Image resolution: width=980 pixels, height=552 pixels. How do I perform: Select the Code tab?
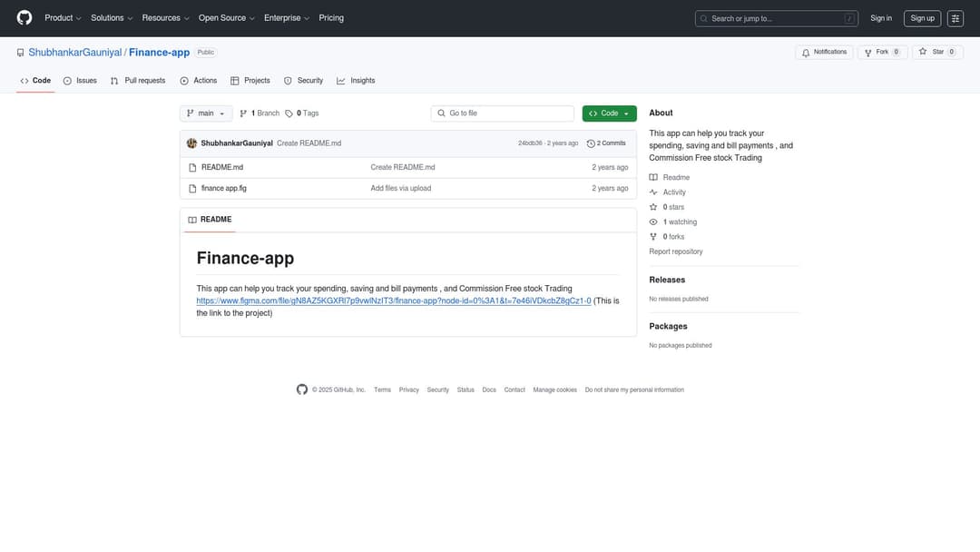[35, 81]
